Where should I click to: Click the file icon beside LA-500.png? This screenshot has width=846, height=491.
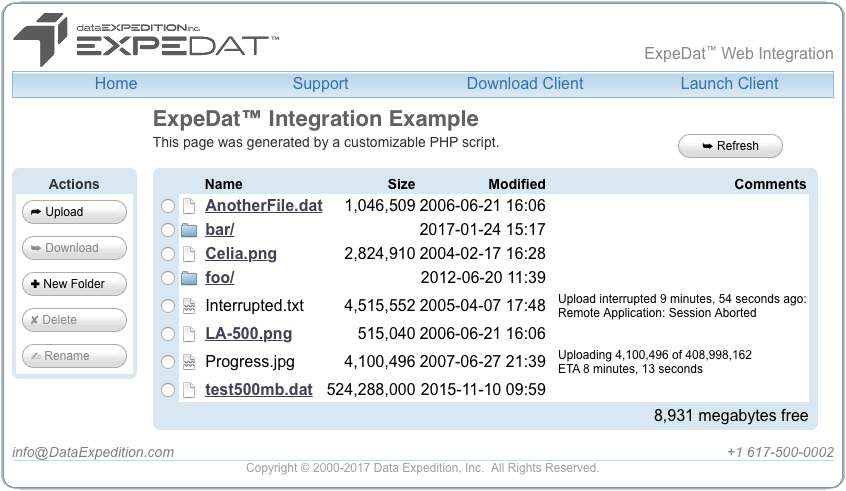189,334
